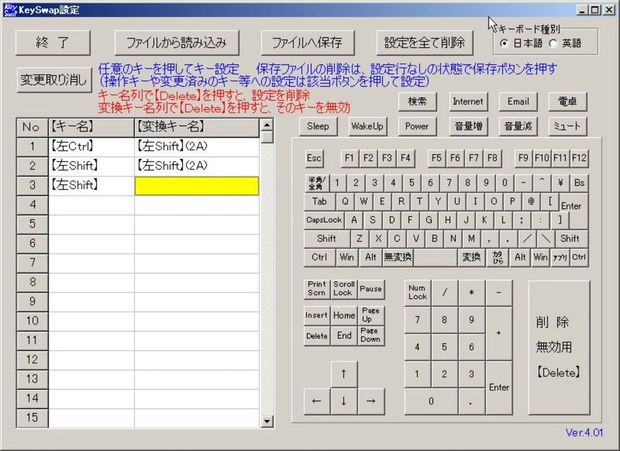Viewport: 620px width, 451px height.
Task: Click the right arrow key button
Action: pos(371,401)
